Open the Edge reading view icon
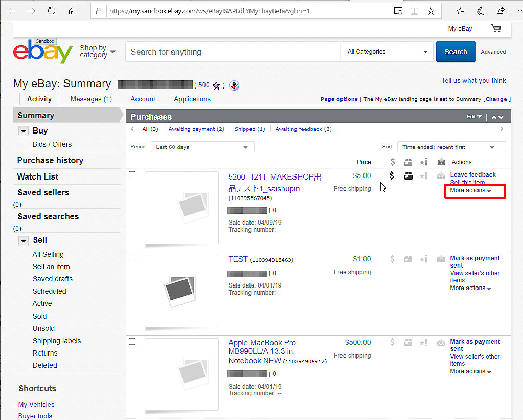Image resolution: width=523 pixels, height=420 pixels. [414, 11]
